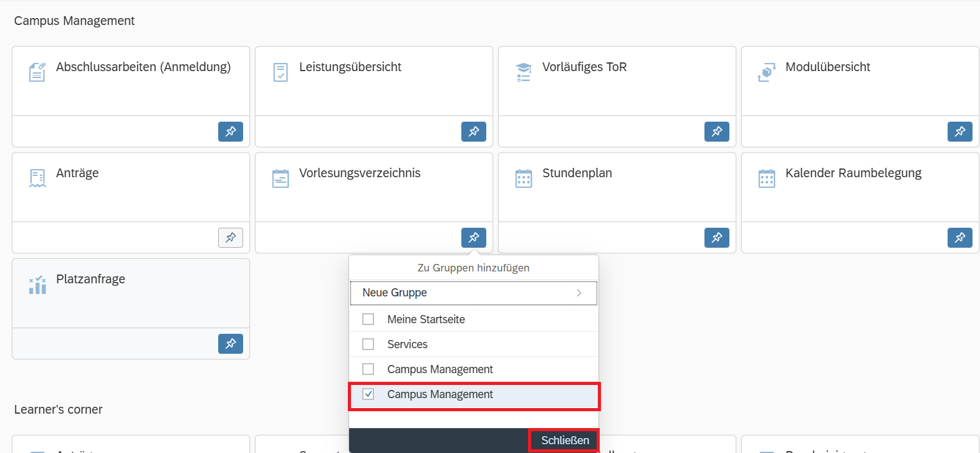Open the Stundenplan tile
The height and width of the screenshot is (453, 980).
(617, 187)
